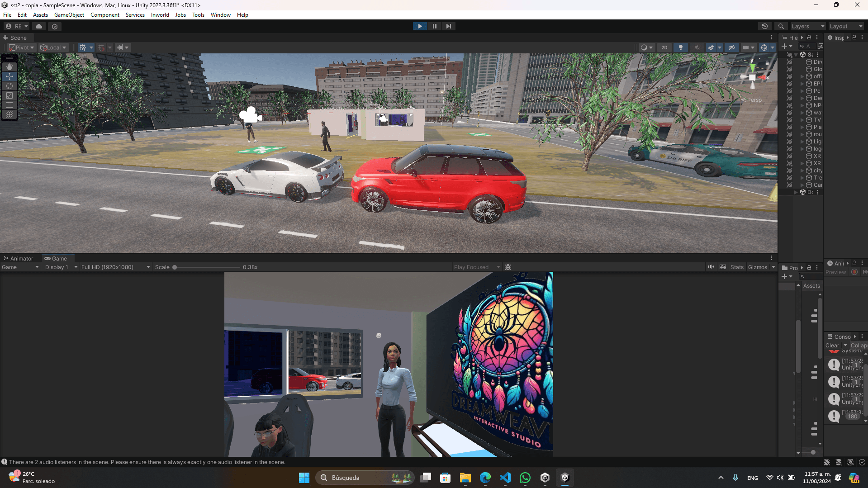
Task: Open Full HD resolution dropdown
Action: click(x=115, y=267)
